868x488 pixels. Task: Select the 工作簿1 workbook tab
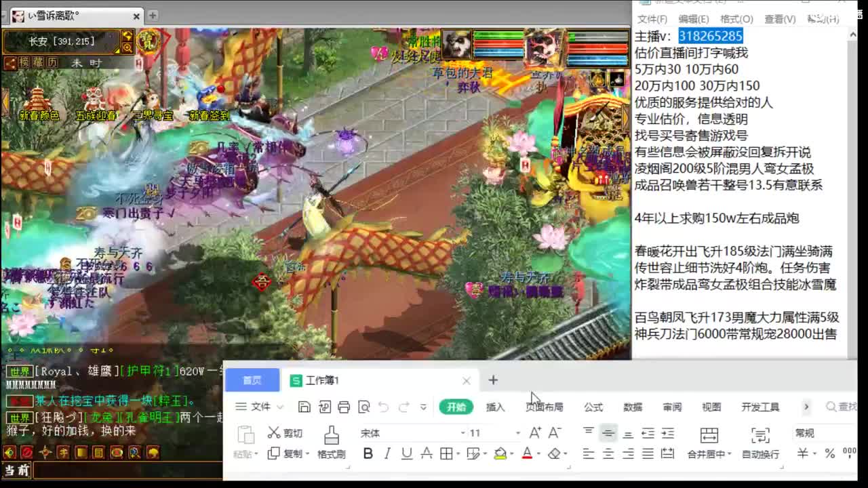pos(380,380)
